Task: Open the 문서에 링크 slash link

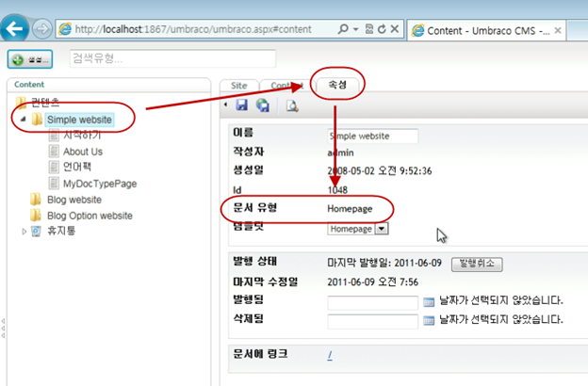Action: (x=330, y=355)
